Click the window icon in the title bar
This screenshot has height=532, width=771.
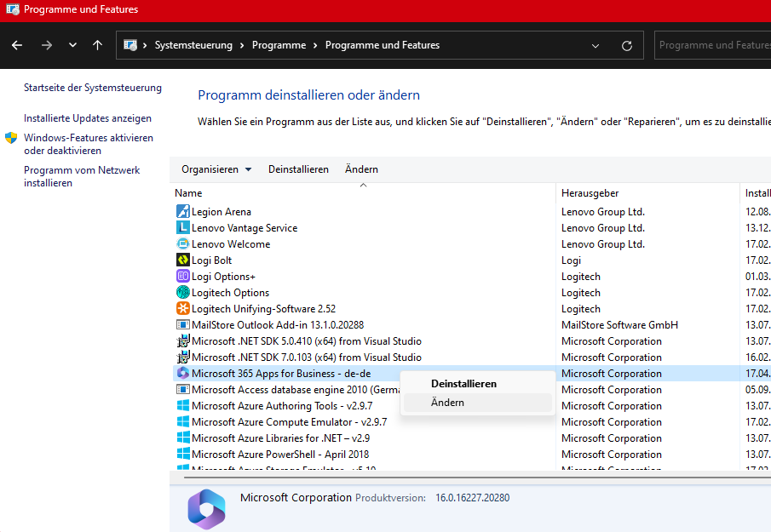click(12, 9)
